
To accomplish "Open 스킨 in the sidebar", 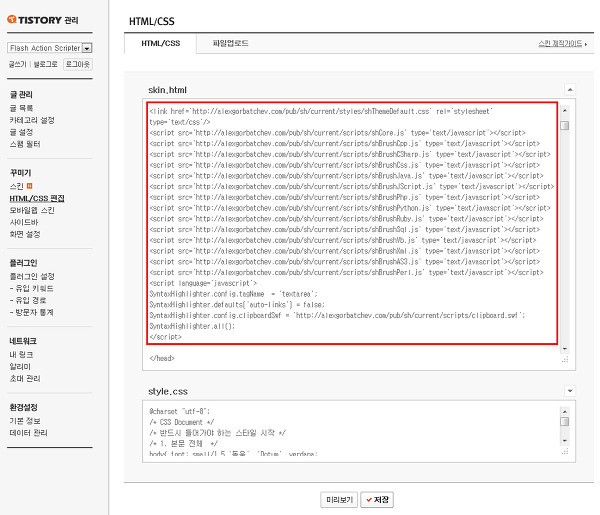I will [17, 186].
